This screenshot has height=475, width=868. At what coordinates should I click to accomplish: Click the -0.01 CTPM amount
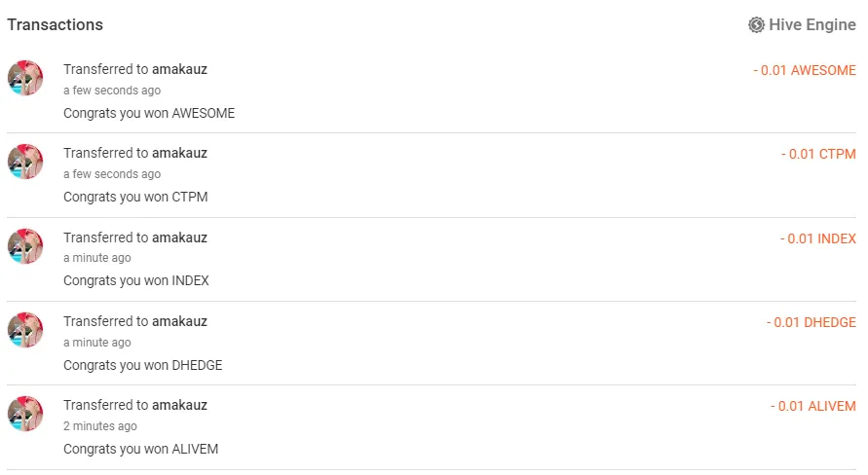tap(818, 155)
